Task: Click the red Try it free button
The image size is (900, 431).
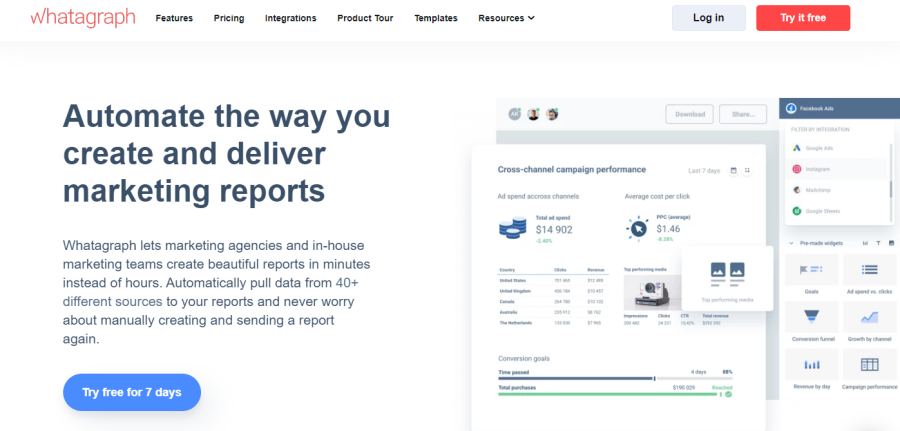Action: 802,18
